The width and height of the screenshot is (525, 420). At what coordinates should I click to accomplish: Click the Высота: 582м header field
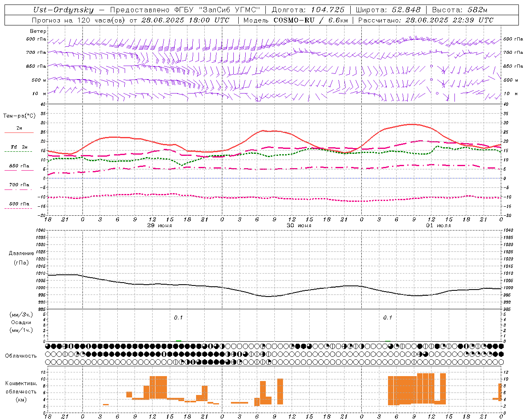tap(460, 10)
